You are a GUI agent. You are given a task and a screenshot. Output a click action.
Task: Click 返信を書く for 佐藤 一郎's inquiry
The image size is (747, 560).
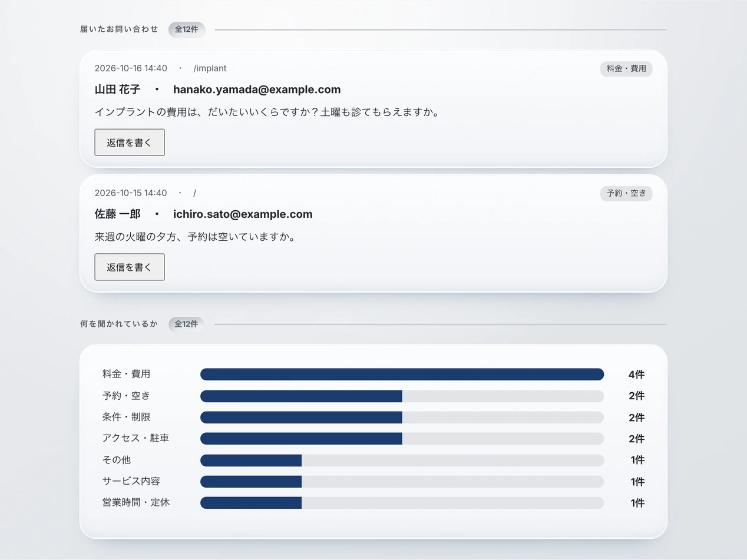click(x=130, y=267)
